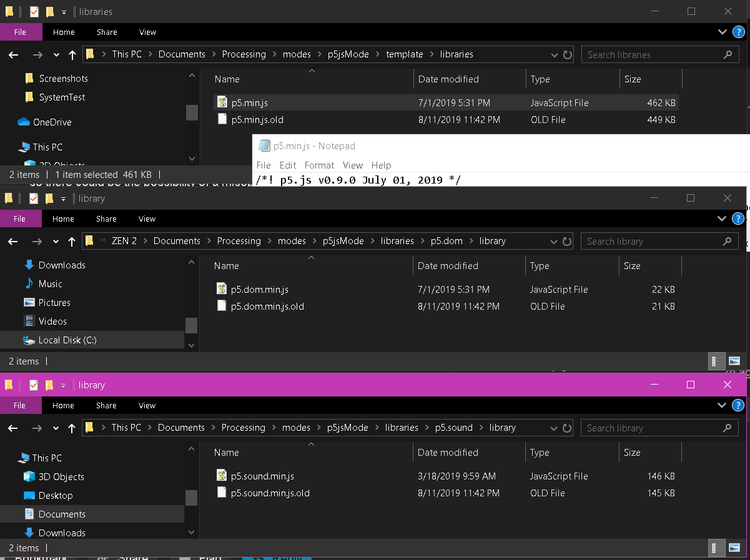750x560 pixels.
Task: Select p5.sound.min.js.old file icon
Action: click(x=222, y=493)
